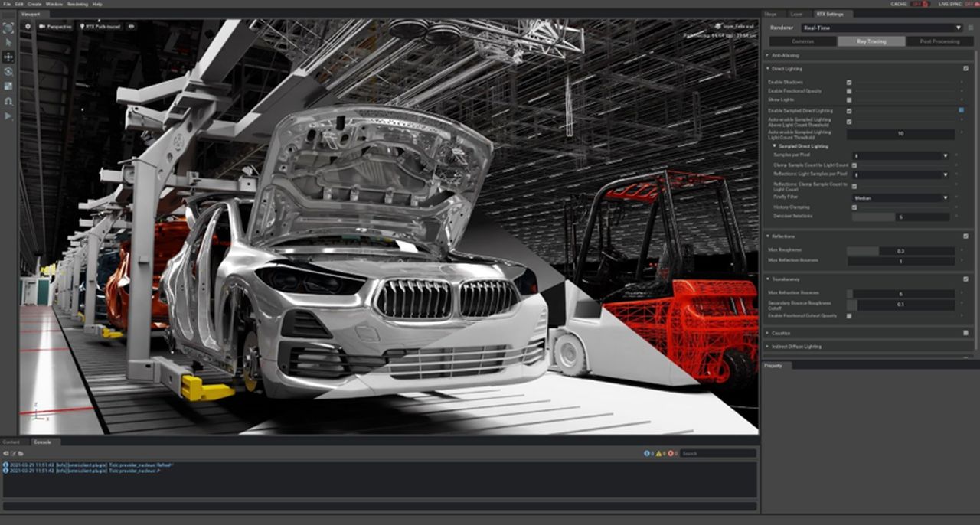
Task: Open viewport display settings gear icon
Action: click(x=28, y=26)
